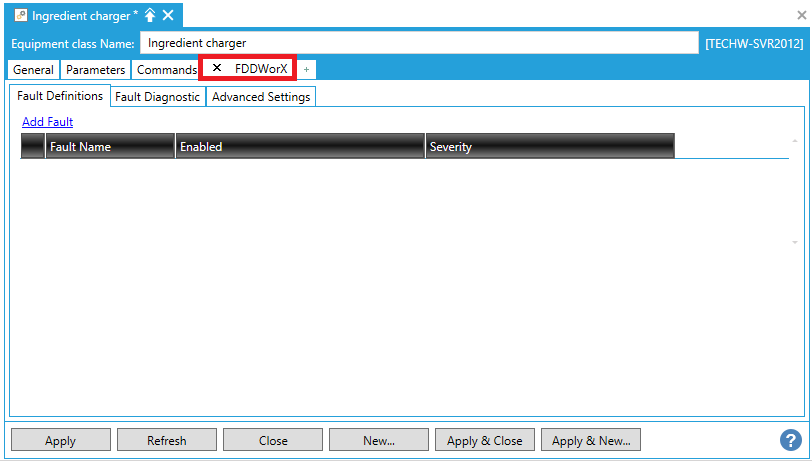Click the Equipment class Name input field
Viewport: 812px width, 463px height.
[418, 43]
